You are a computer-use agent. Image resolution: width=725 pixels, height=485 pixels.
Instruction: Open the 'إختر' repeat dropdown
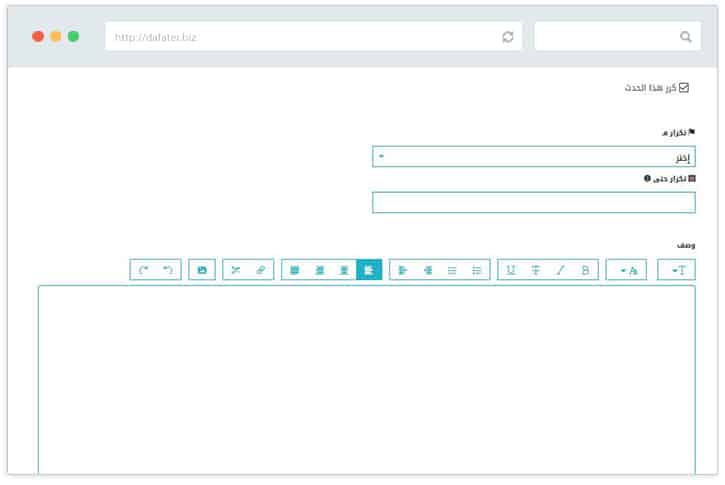533,157
